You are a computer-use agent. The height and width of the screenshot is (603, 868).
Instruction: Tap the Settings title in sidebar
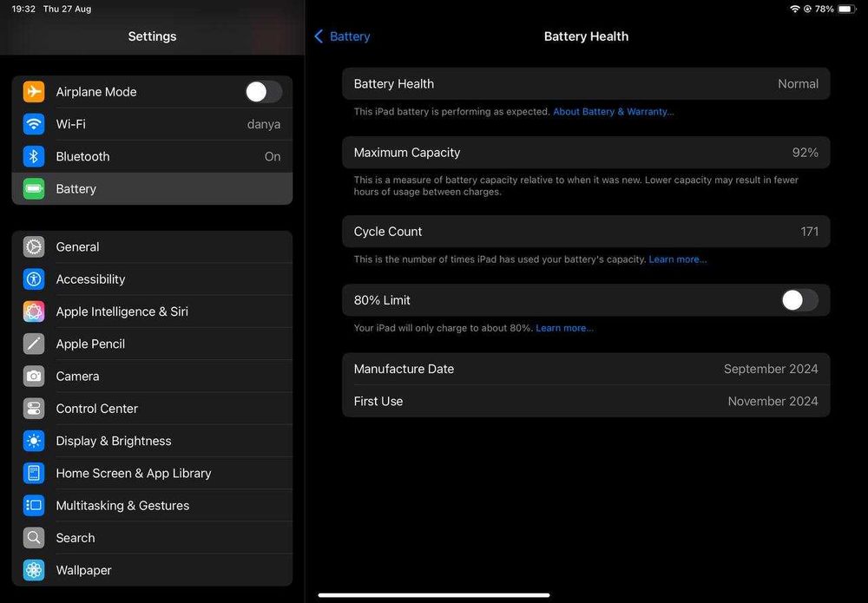152,36
